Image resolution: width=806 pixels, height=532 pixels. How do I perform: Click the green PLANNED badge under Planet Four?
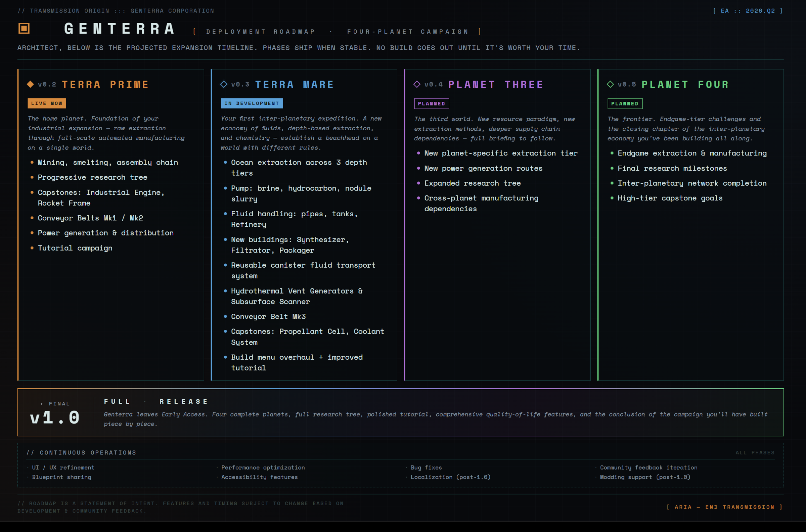(x=625, y=104)
